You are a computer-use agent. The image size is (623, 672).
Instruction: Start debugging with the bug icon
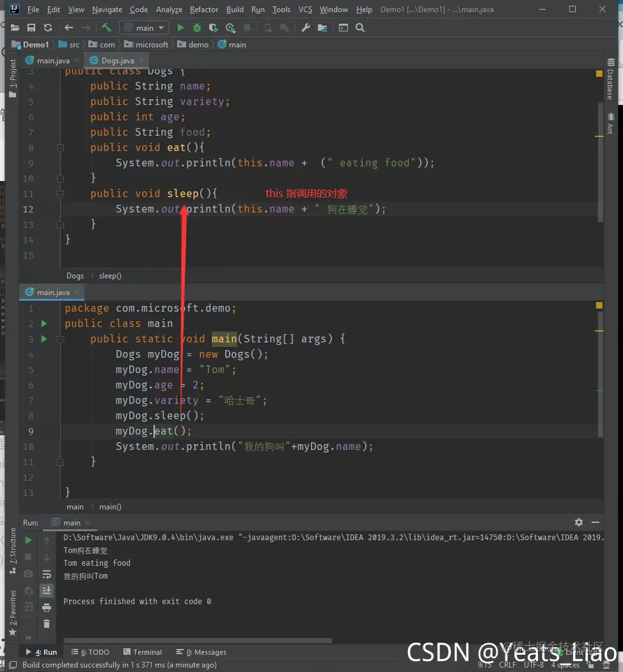197,28
